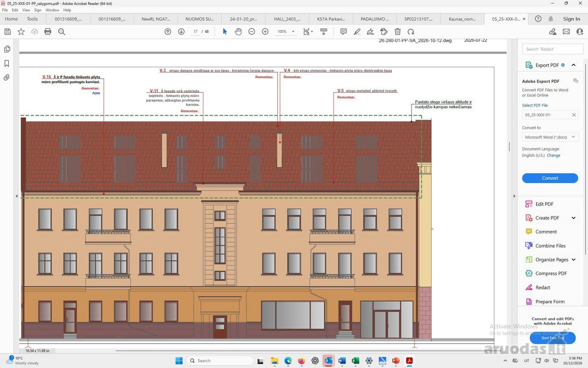
Task: Open the help question mark icon
Action: 538,19
